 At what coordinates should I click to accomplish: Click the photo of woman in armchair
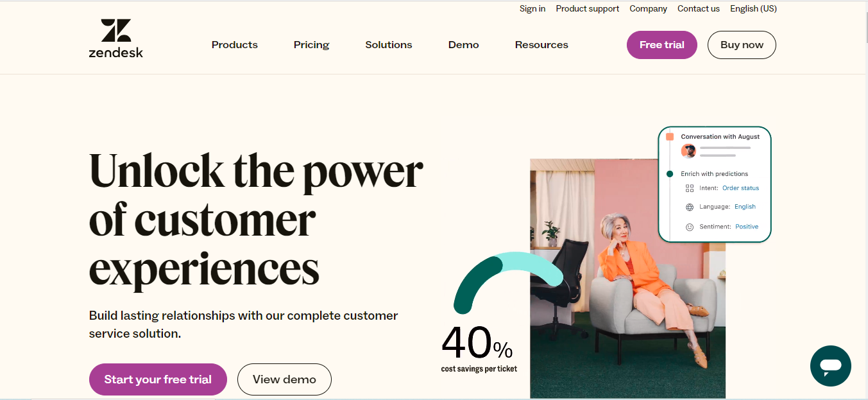coord(627,279)
